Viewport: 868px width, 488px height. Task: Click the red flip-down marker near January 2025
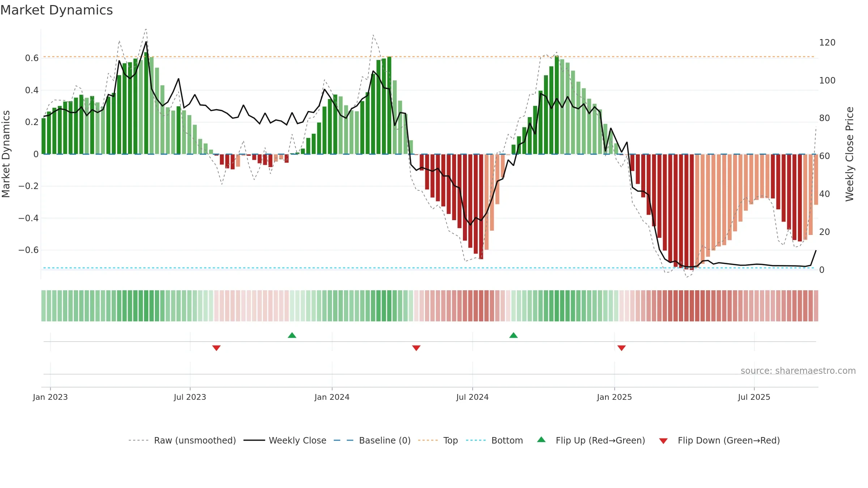pyautogui.click(x=622, y=348)
